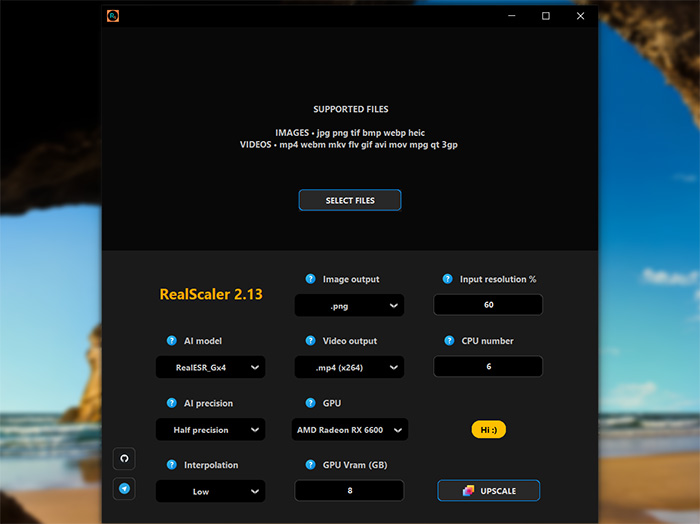Click the Input resolution field showing 60

tap(488, 305)
